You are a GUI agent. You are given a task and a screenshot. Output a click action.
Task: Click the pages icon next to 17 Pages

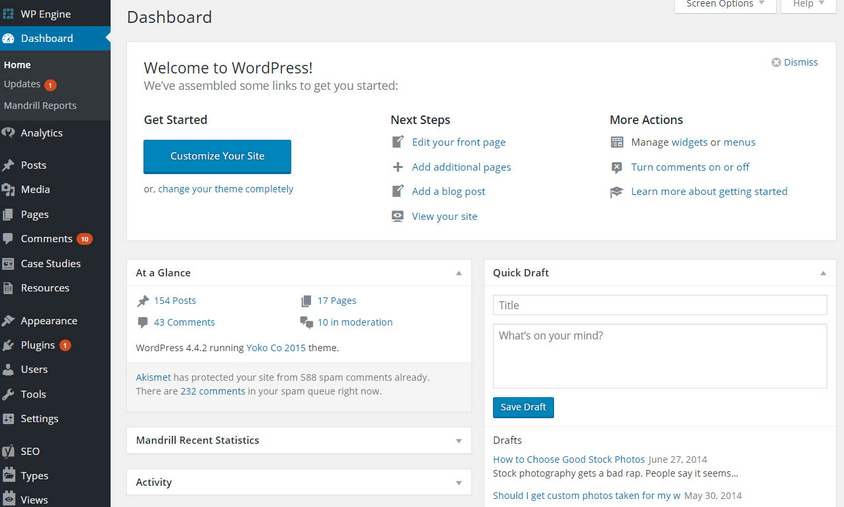click(x=306, y=301)
